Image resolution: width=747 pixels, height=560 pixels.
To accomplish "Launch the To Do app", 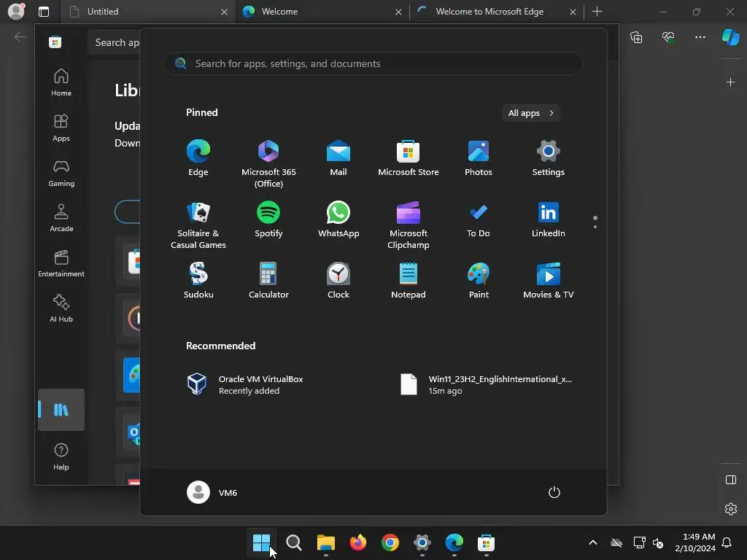I will 479,219.
